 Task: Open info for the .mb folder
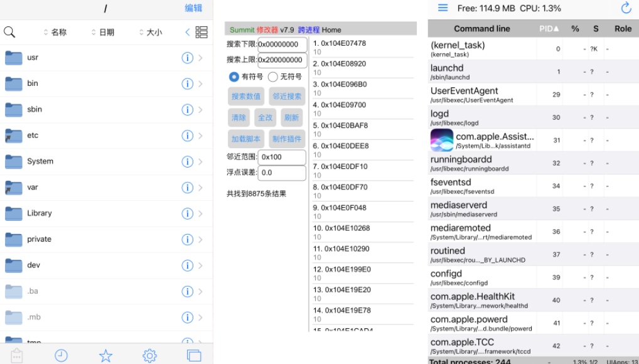pyautogui.click(x=187, y=317)
